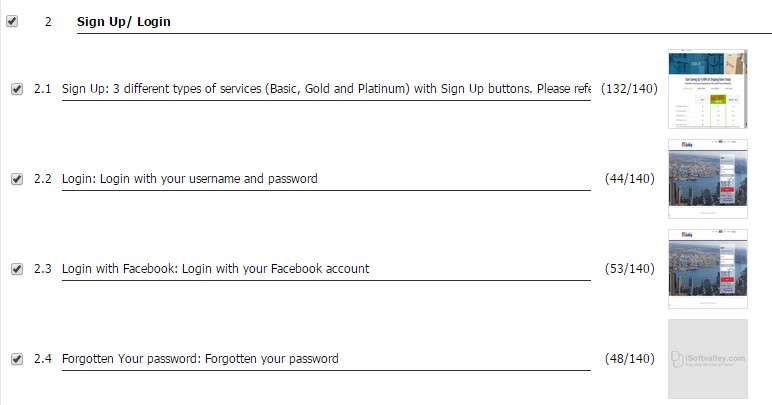772x405 pixels.
Task: Toggle checkbox for 2.3 Login with Facebook
Action: tap(17, 269)
